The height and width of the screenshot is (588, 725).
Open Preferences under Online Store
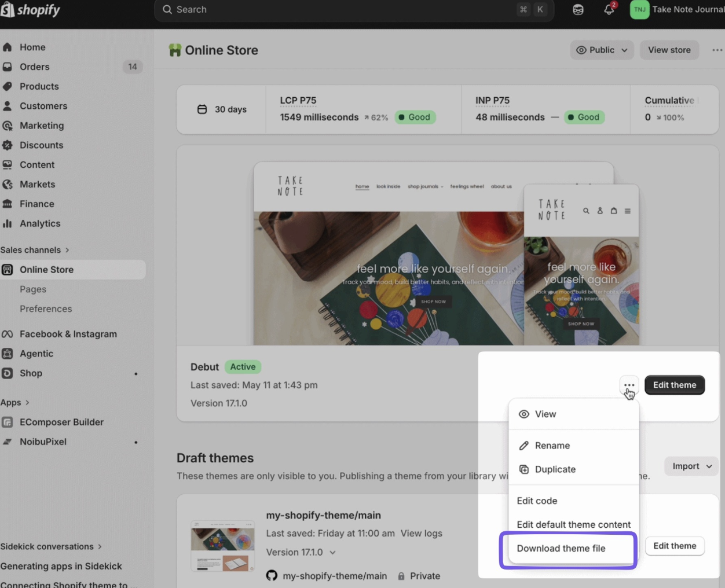click(x=46, y=309)
